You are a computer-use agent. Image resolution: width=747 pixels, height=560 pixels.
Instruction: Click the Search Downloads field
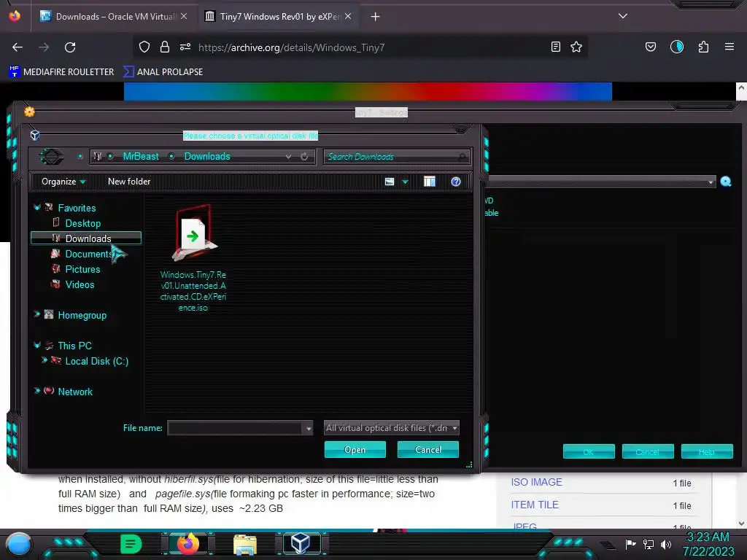coord(396,157)
